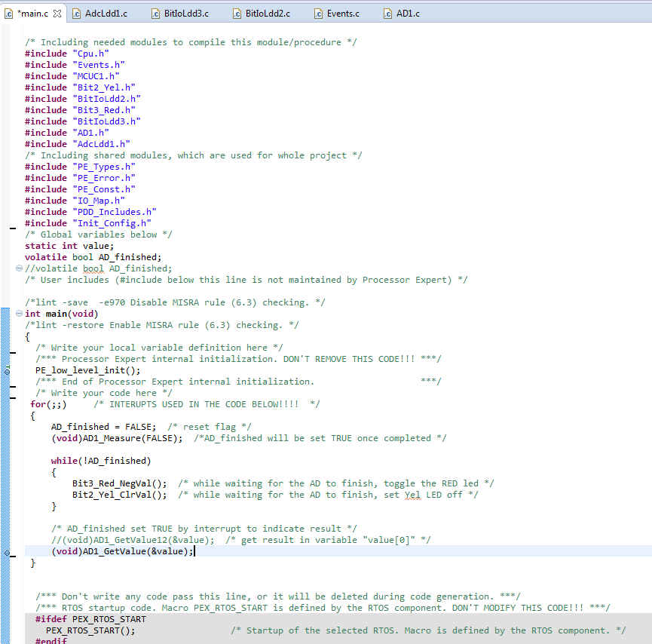Click the commented "//volatile bool AD_finished;" line

pyautogui.click(x=99, y=268)
